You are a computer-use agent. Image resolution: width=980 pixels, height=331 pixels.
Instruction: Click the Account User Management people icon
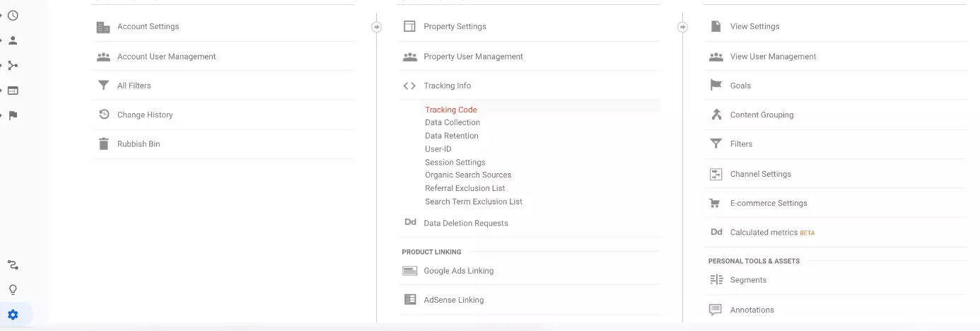(x=103, y=57)
